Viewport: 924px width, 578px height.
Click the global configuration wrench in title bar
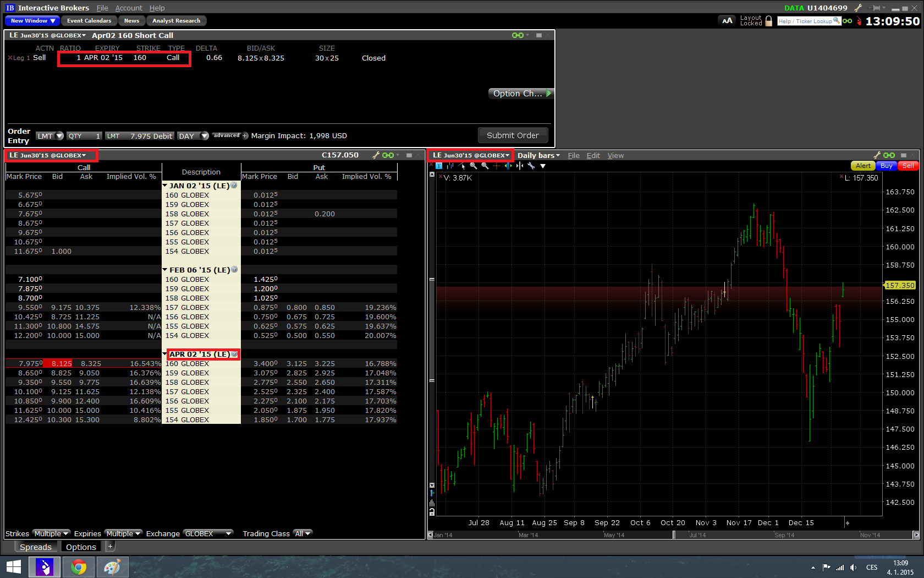(x=857, y=8)
